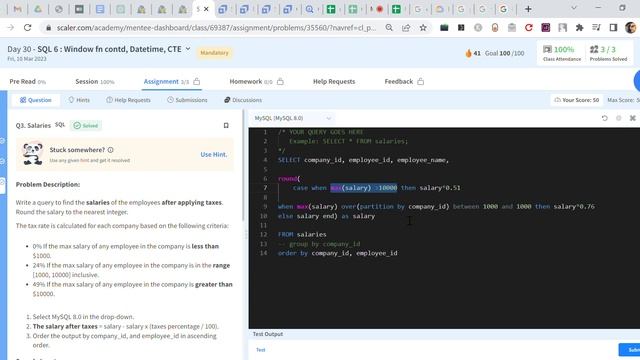Open the Feedback tab

tap(404, 82)
